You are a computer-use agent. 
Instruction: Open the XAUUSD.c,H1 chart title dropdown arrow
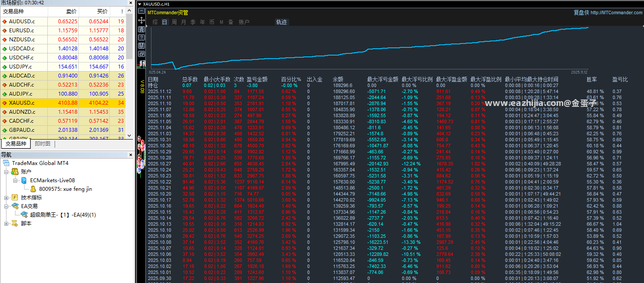(139, 4)
